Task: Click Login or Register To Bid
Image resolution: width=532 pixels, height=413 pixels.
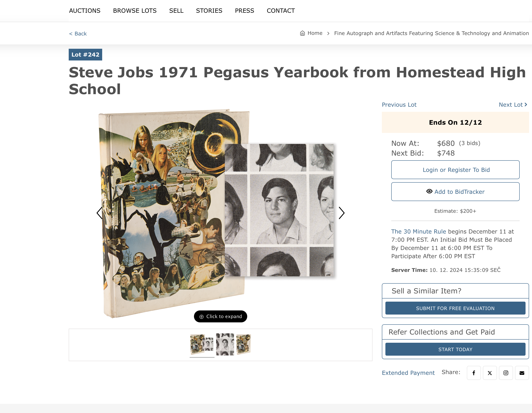Action: [455, 170]
